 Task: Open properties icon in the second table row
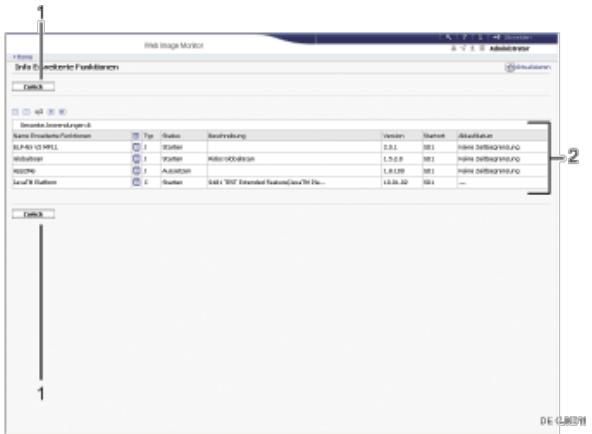(x=136, y=159)
